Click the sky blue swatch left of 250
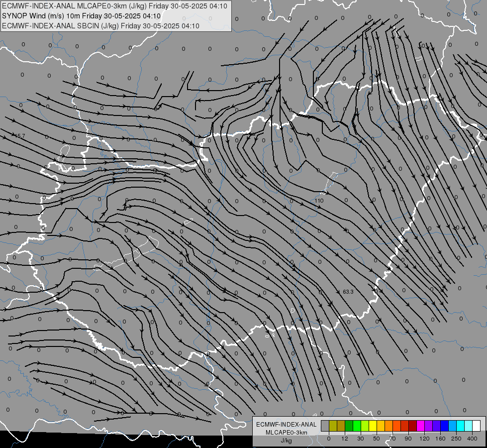Screen dimensions: 487x448 [452, 426]
